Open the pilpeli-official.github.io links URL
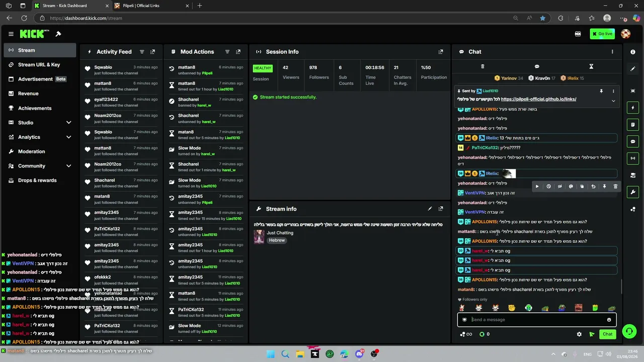The width and height of the screenshot is (644, 362). click(x=538, y=100)
